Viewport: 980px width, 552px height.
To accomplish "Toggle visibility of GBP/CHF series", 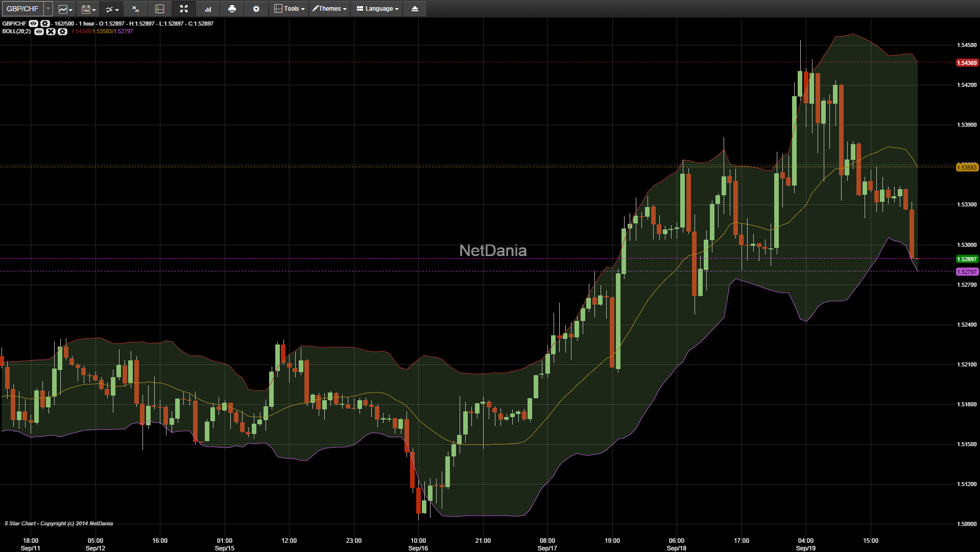I will (x=34, y=24).
